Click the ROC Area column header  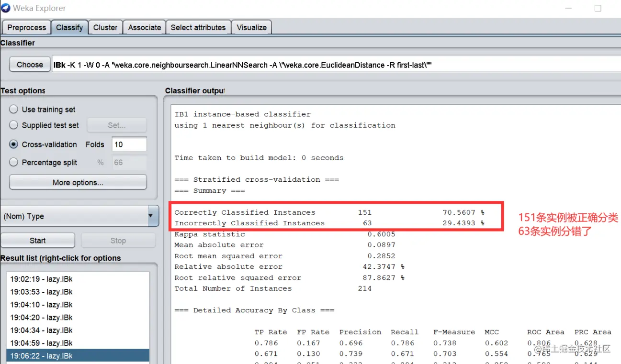tap(546, 332)
